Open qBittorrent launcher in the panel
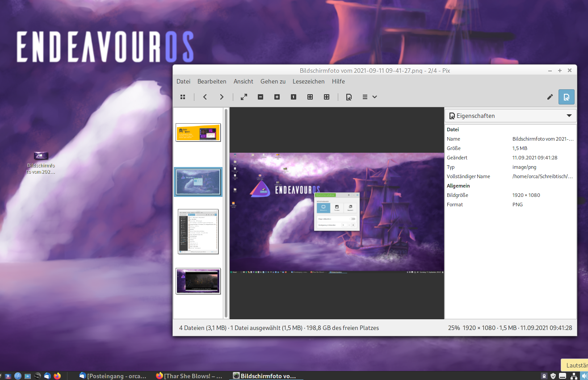588x380 pixels. coord(18,376)
